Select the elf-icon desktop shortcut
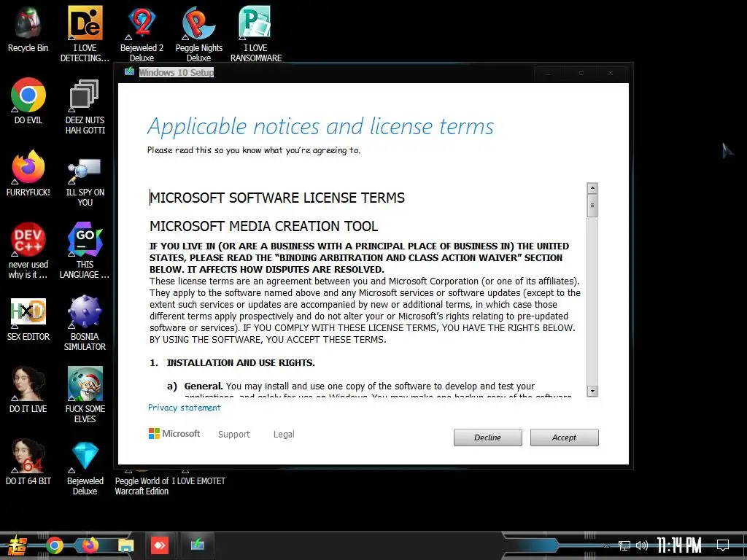747x560 pixels. pos(85,395)
